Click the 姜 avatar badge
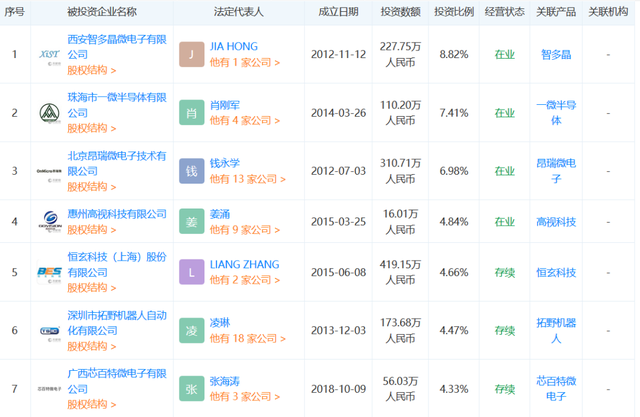This screenshot has height=417, width=640. coord(191,222)
